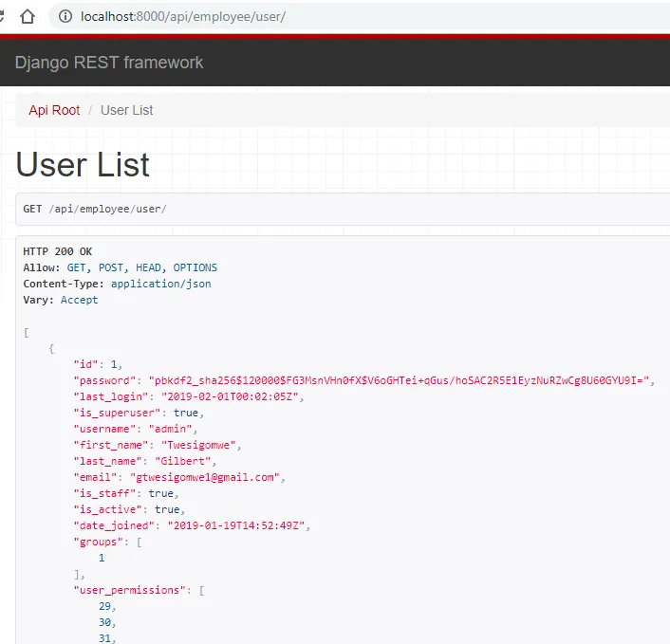Click the "last_login" key
This screenshot has height=644, width=670.
click(111, 396)
